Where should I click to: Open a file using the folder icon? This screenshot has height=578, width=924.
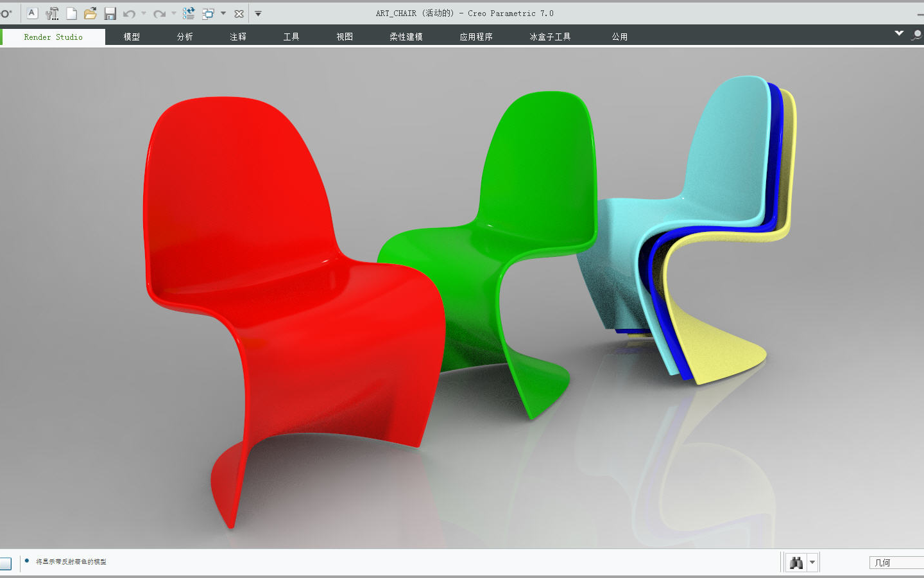90,13
